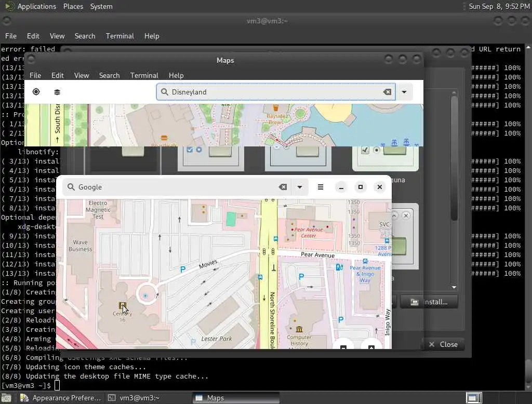Image resolution: width=532 pixels, height=404 pixels.
Task: Click magnifier icon beside the Google search text
Action: pyautogui.click(x=71, y=187)
